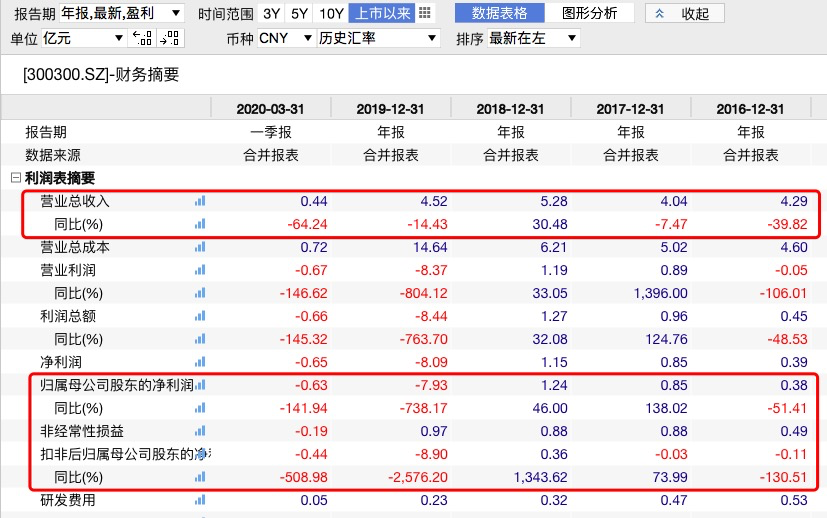Screen dimensions: 827x518
Task: Select the 5Y time range
Action: tap(299, 13)
